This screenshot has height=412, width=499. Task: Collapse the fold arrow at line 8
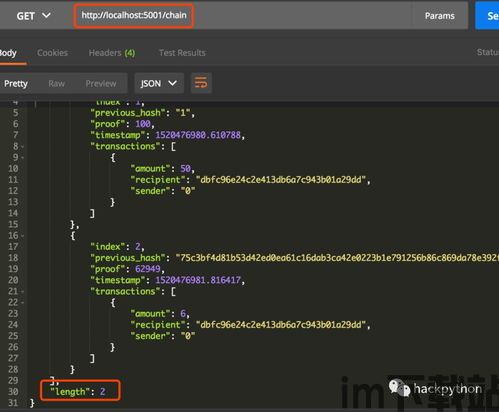23,147
